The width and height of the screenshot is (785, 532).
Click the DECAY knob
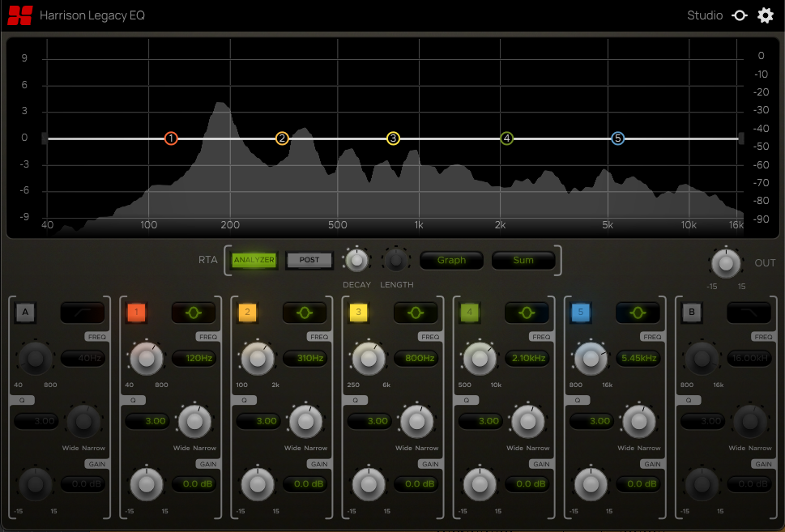coord(356,260)
